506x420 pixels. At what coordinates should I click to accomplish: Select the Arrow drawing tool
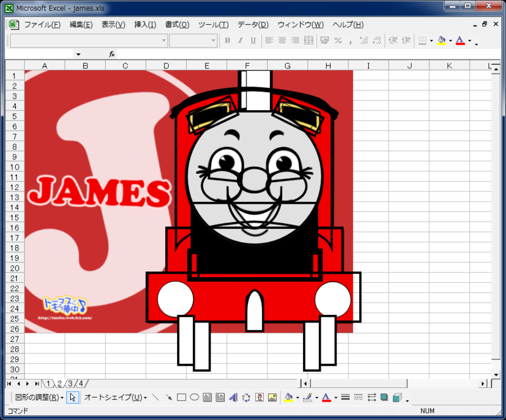point(168,397)
